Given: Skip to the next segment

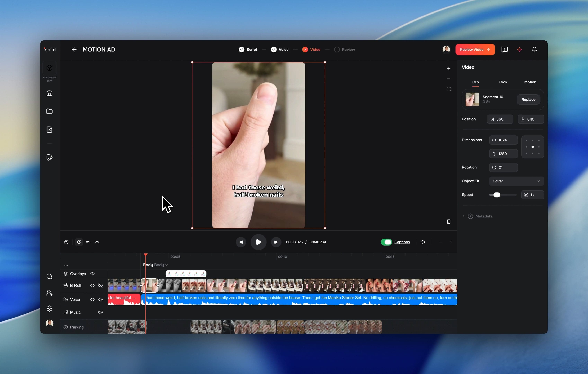Looking at the screenshot, I should pos(276,242).
